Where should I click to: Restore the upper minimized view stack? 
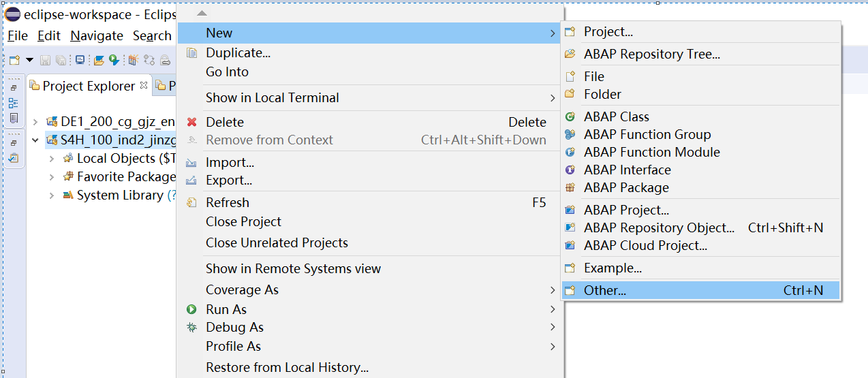point(14,89)
